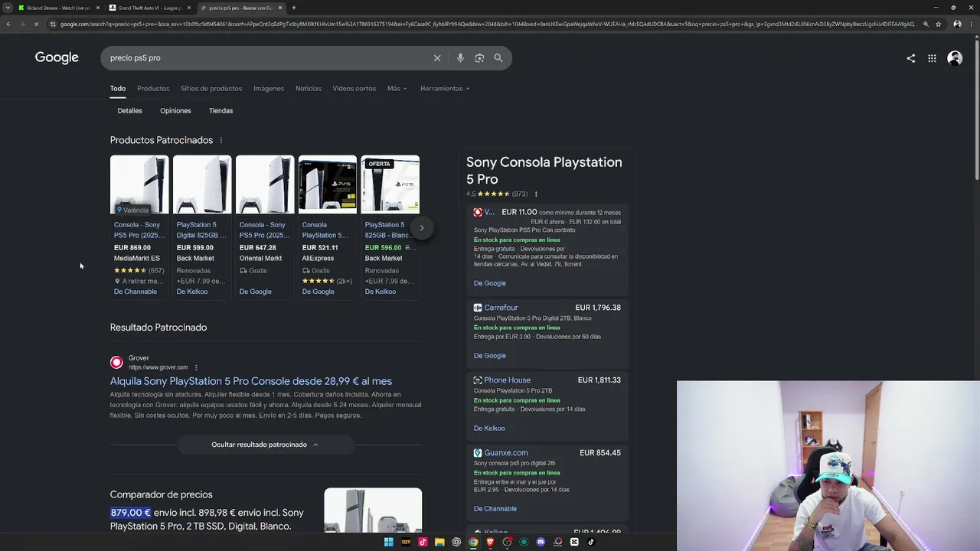Open the Productos Patrocinados info menu

[221, 141]
